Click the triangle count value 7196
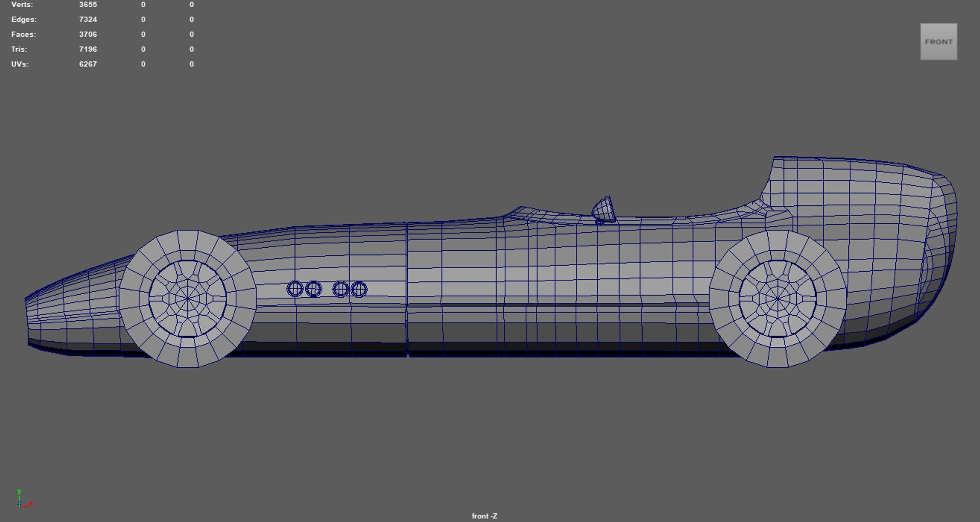Image resolution: width=980 pixels, height=522 pixels. click(88, 49)
